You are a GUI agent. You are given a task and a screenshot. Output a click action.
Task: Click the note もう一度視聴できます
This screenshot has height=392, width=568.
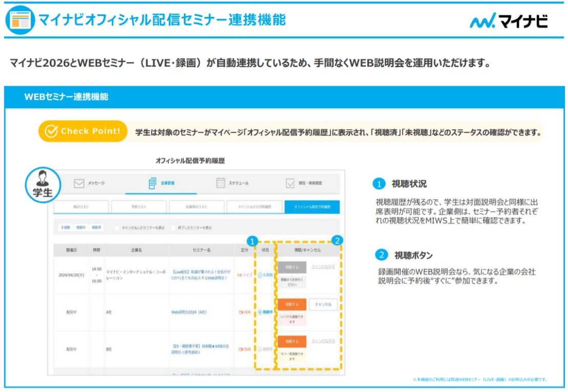pos(292,357)
